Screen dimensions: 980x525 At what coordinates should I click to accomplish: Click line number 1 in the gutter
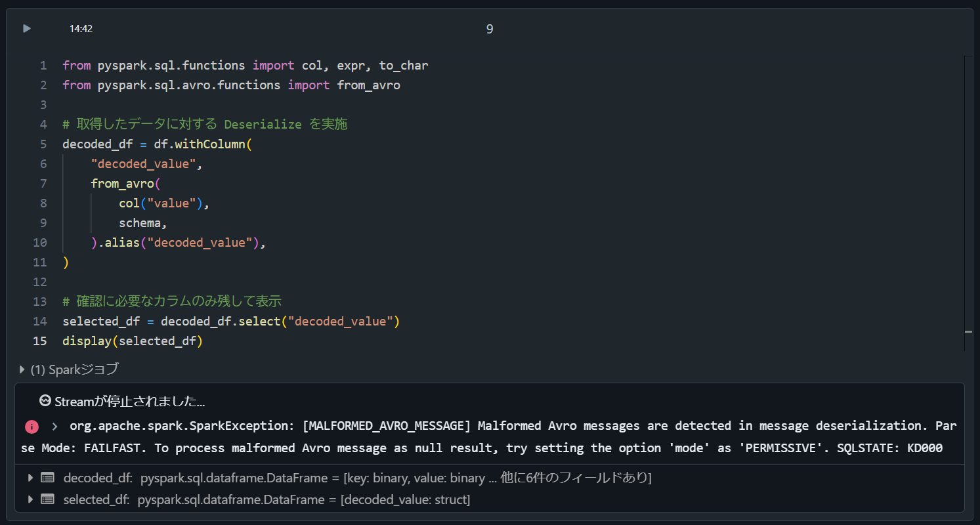43,65
